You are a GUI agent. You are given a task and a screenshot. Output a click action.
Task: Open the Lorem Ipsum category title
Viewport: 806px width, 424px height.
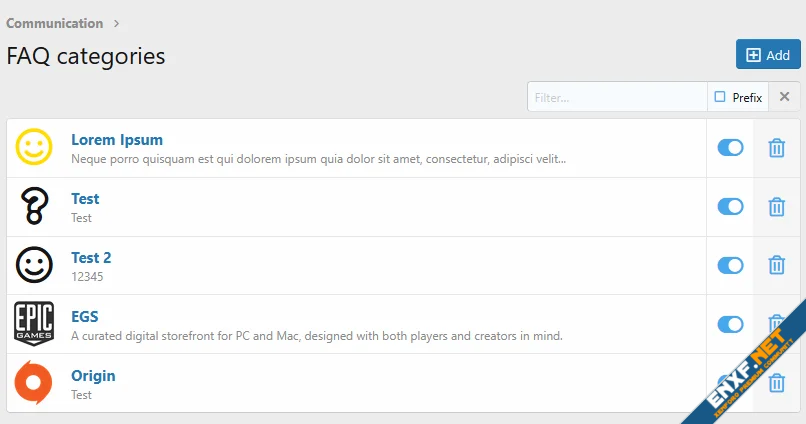click(x=117, y=140)
